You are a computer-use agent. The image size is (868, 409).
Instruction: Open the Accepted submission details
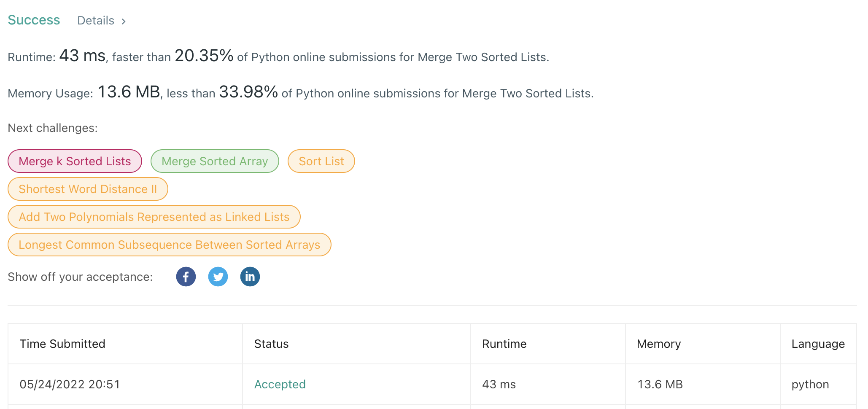click(280, 384)
